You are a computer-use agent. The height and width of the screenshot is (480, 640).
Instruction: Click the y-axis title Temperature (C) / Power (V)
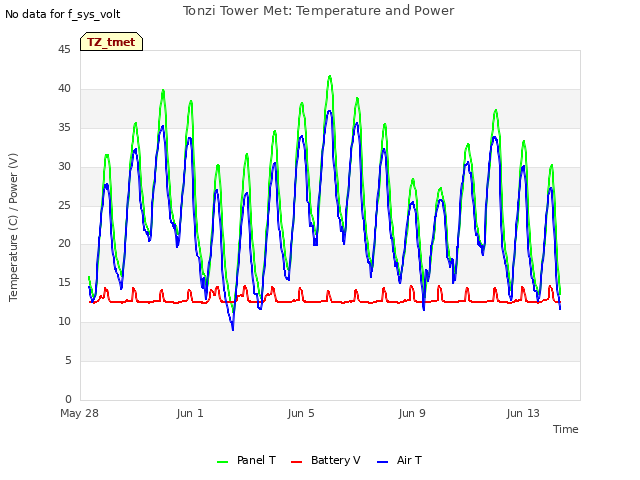pyautogui.click(x=13, y=227)
